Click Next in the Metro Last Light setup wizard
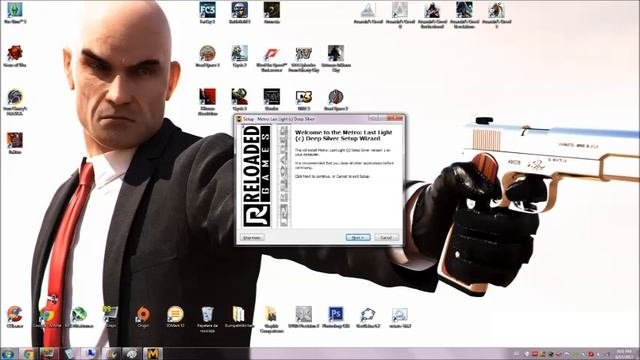 (x=358, y=237)
